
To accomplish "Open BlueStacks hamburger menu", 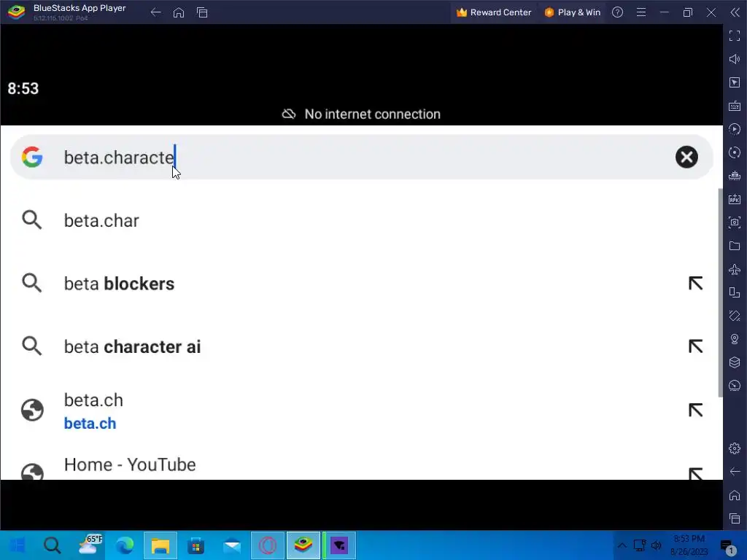I will [641, 12].
